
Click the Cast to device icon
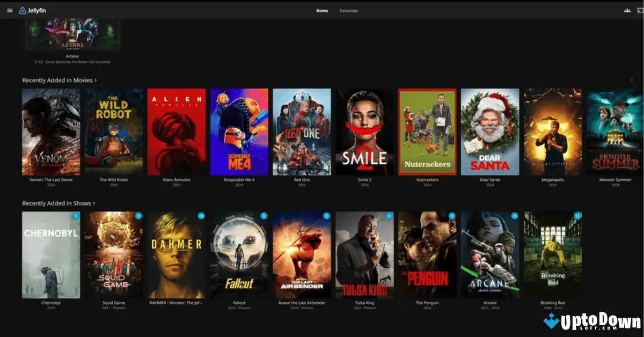[639, 10]
